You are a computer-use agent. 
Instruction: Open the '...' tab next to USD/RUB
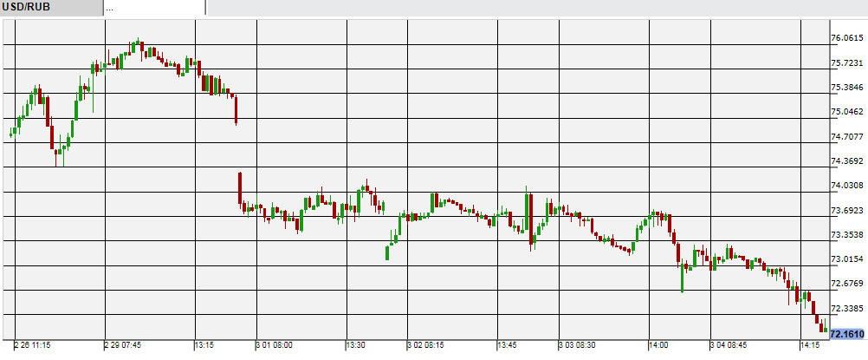[x=154, y=8]
